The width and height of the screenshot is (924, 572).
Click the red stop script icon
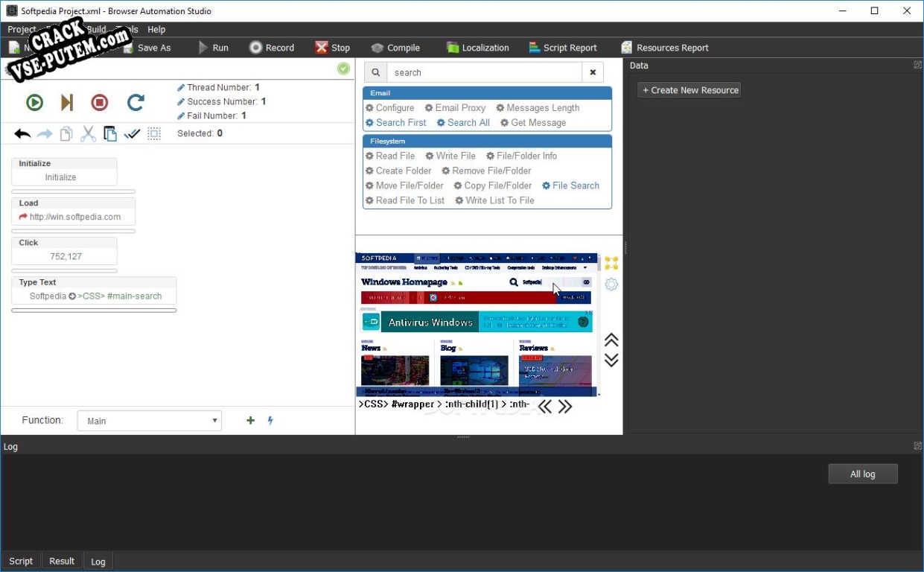pos(100,103)
